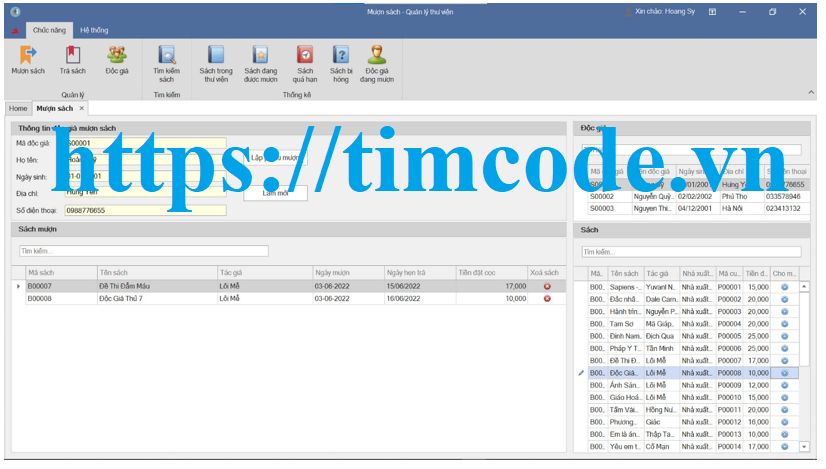Lend the Tam Sơ book via Cho mượn icon
Image resolution: width=826 pixels, height=469 pixels.
click(x=784, y=324)
